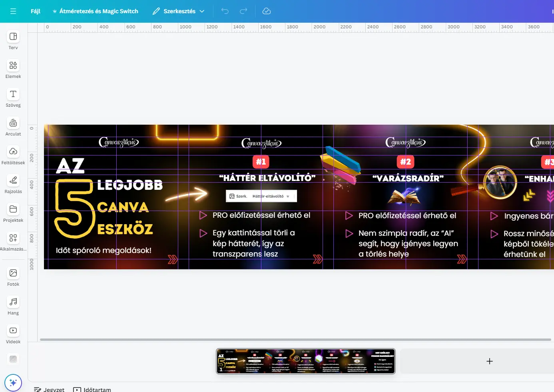Add a new page with plus button
The height and width of the screenshot is (392, 554).
[x=489, y=361]
